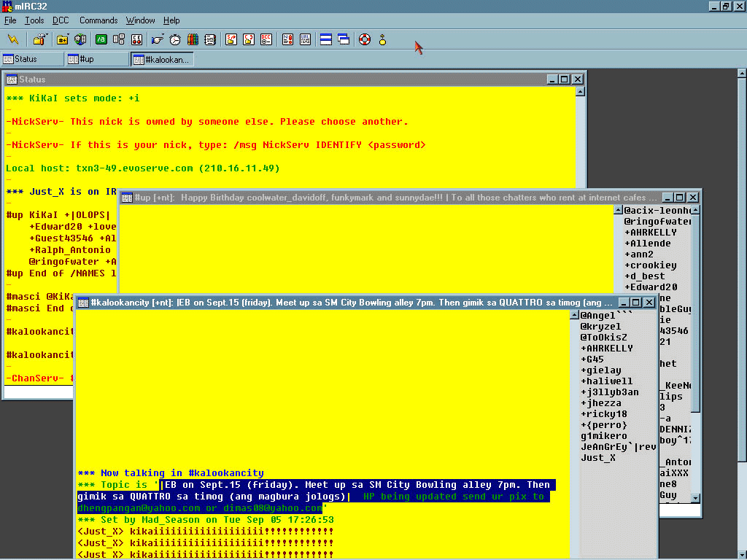The image size is (747, 560).
Task: Switch to the #kalookan... switchbar tab
Action: pyautogui.click(x=162, y=59)
